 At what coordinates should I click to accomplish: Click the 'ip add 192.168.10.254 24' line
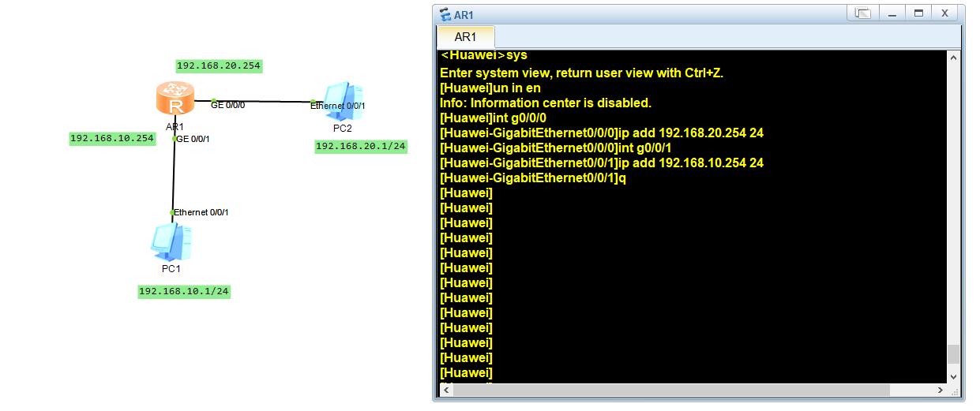point(602,163)
